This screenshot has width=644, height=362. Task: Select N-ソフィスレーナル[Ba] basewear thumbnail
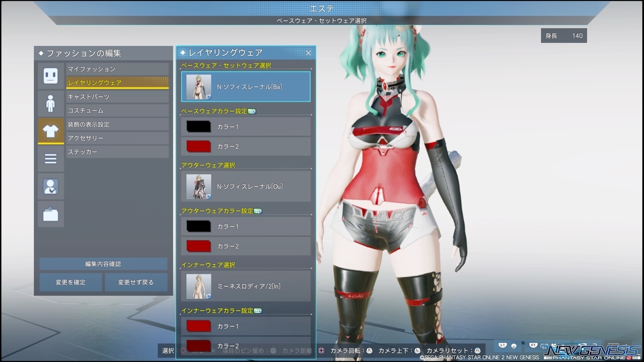[199, 87]
